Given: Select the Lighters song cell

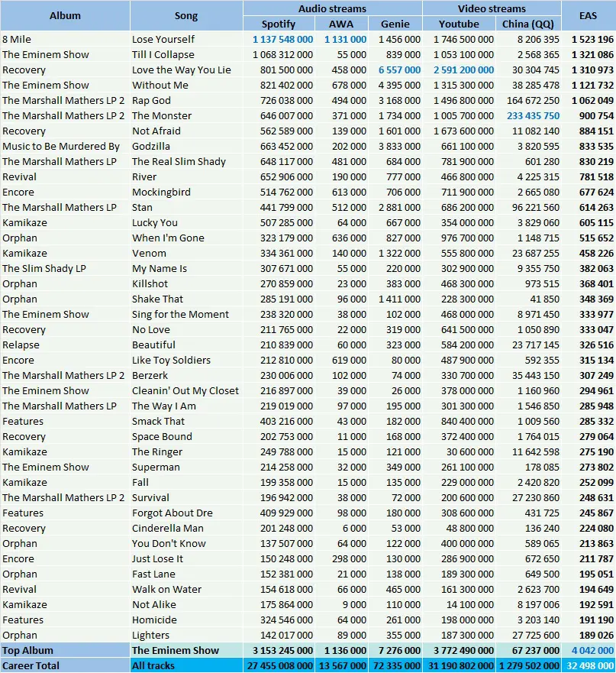Looking at the screenshot, I should [186, 636].
